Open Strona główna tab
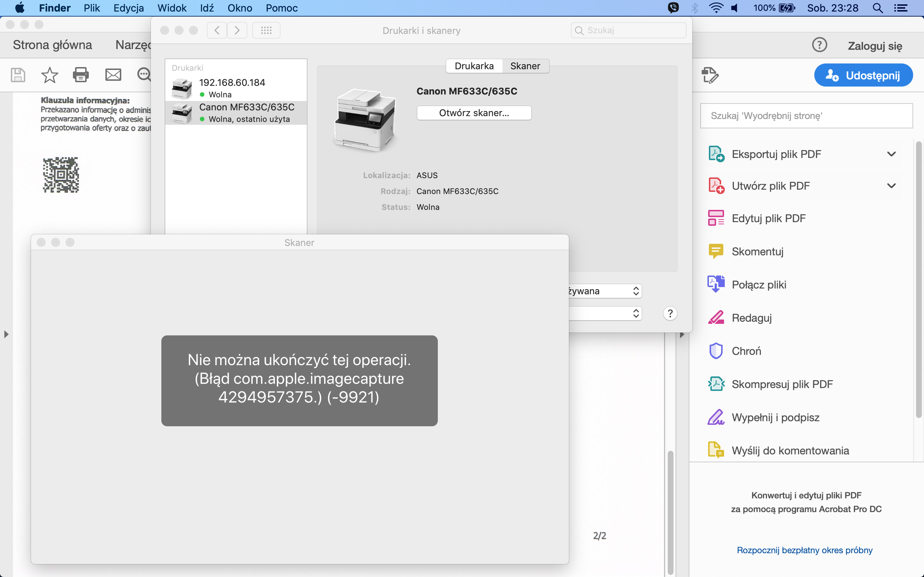The image size is (924, 577). (52, 45)
